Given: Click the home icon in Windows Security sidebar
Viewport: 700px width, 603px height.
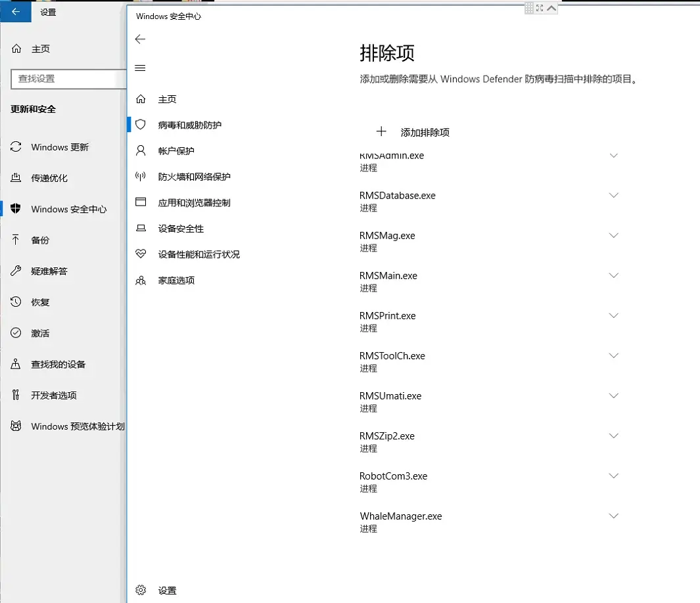Looking at the screenshot, I should click(x=141, y=99).
